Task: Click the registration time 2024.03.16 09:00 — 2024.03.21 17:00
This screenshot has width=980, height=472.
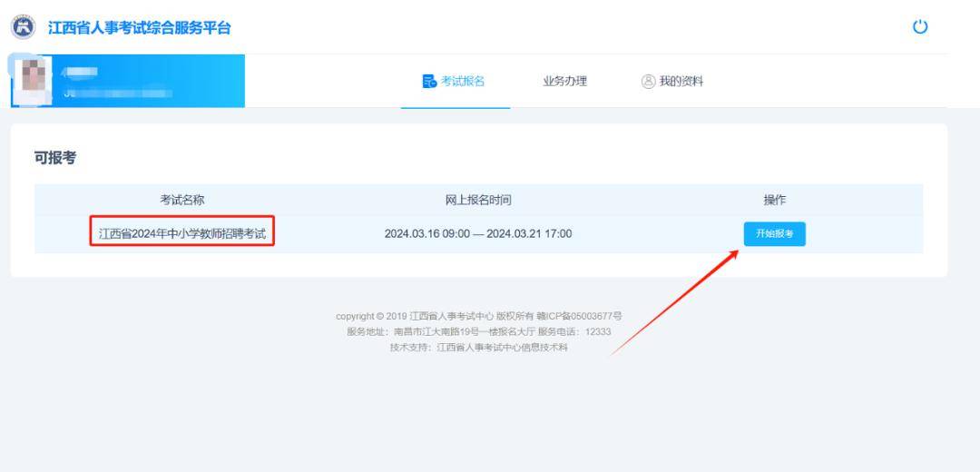Action: click(x=478, y=234)
